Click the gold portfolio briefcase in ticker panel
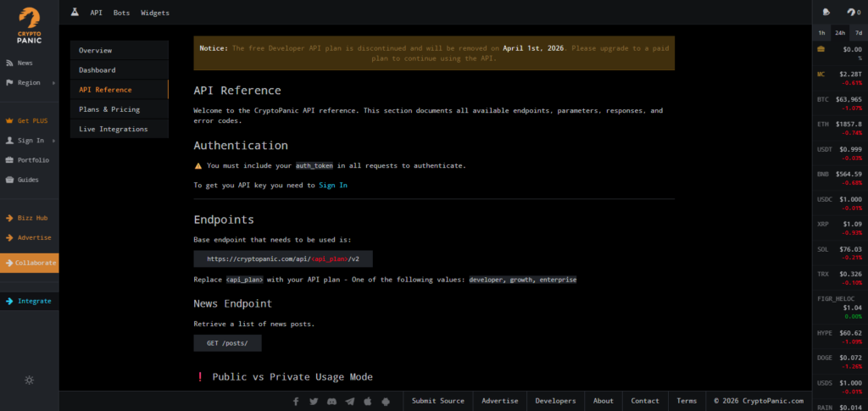Image resolution: width=868 pixels, height=411 pixels. [x=821, y=49]
